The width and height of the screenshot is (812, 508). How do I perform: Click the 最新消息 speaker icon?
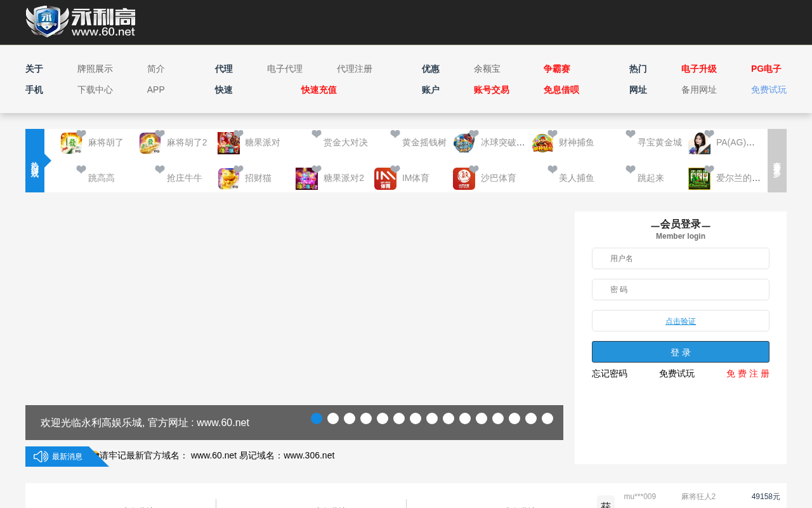coord(41,457)
